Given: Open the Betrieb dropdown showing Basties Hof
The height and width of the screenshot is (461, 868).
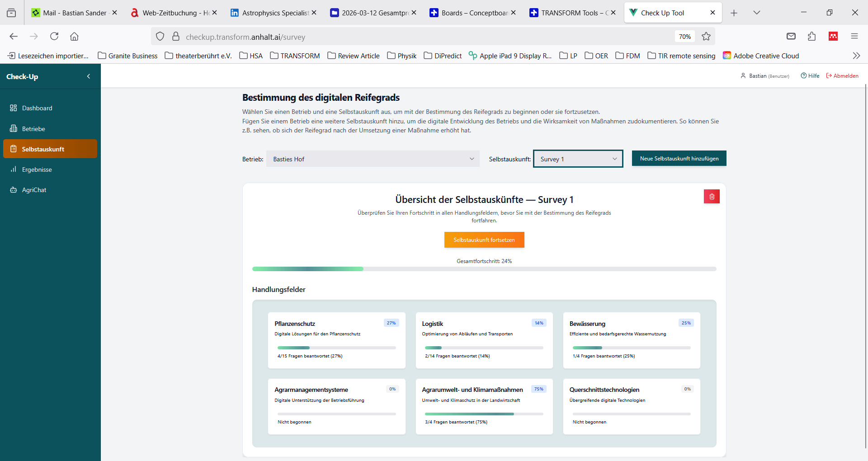Looking at the screenshot, I should coord(373,159).
